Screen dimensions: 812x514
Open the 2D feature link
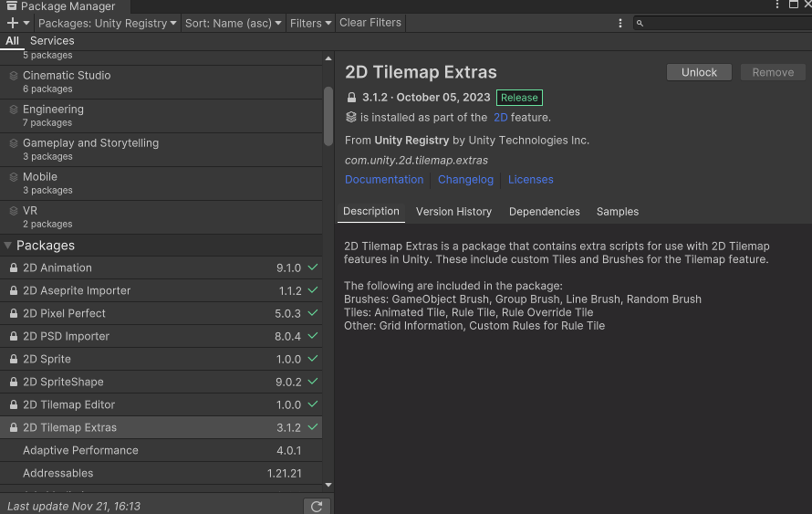pyautogui.click(x=500, y=118)
